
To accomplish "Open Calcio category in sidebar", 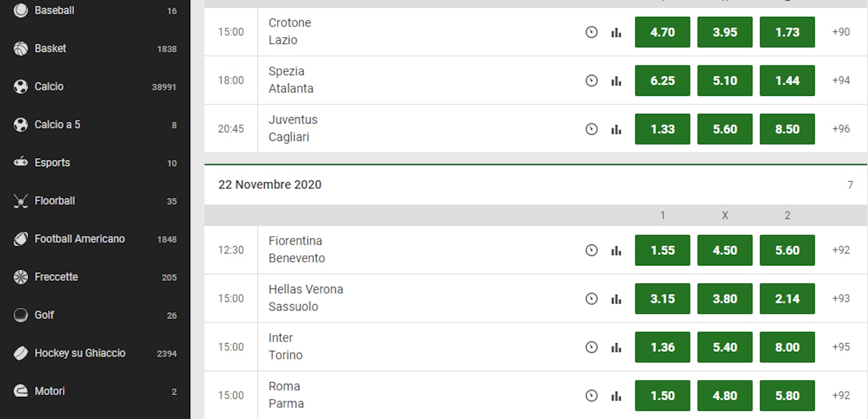I will point(49,87).
